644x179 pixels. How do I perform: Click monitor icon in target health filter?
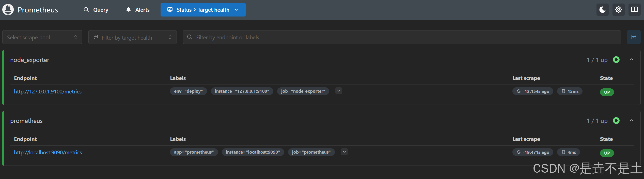coord(95,37)
